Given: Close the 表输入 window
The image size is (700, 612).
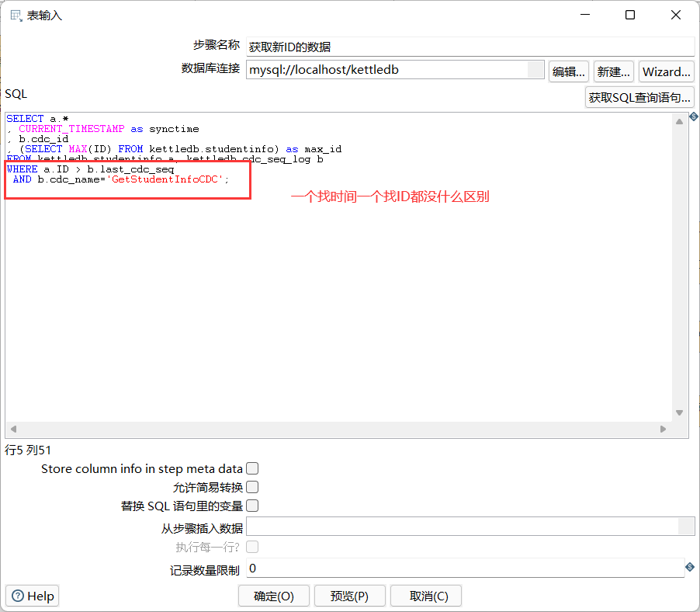Looking at the screenshot, I should click(x=676, y=15).
